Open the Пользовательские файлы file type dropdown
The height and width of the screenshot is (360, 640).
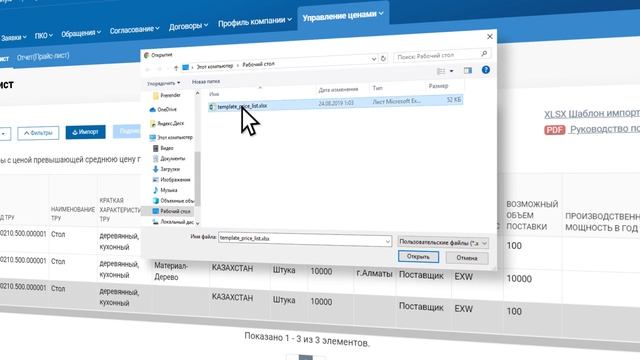point(443,243)
